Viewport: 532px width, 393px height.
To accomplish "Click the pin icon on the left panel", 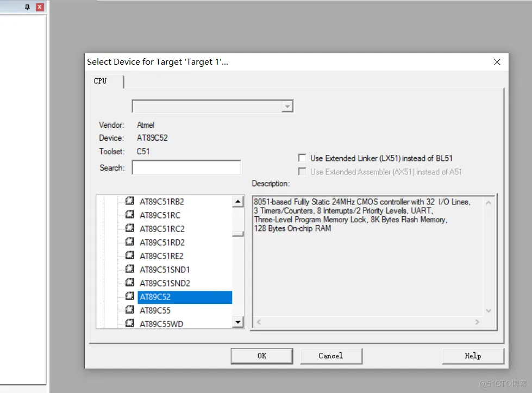I will 28,7.
